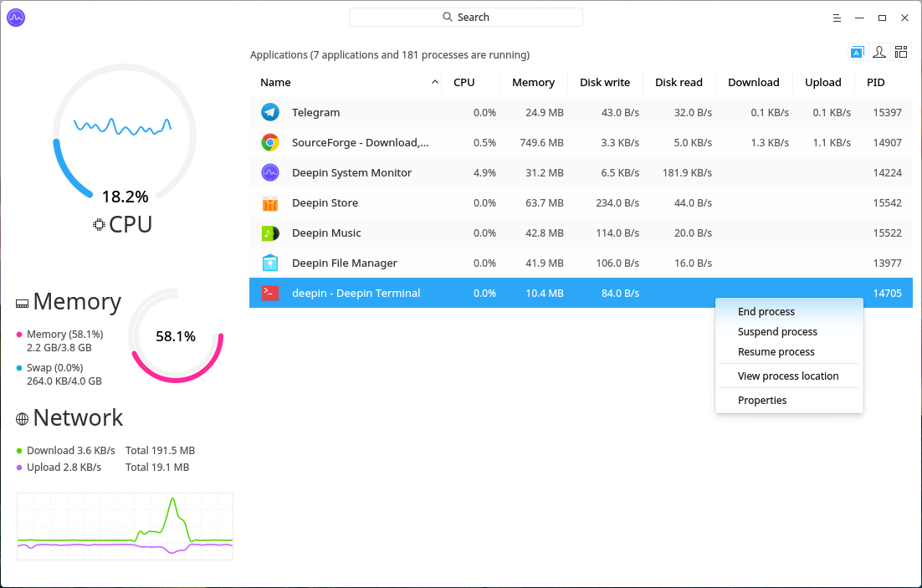Sort by Disk write column header
The image size is (922, 588).
click(604, 82)
